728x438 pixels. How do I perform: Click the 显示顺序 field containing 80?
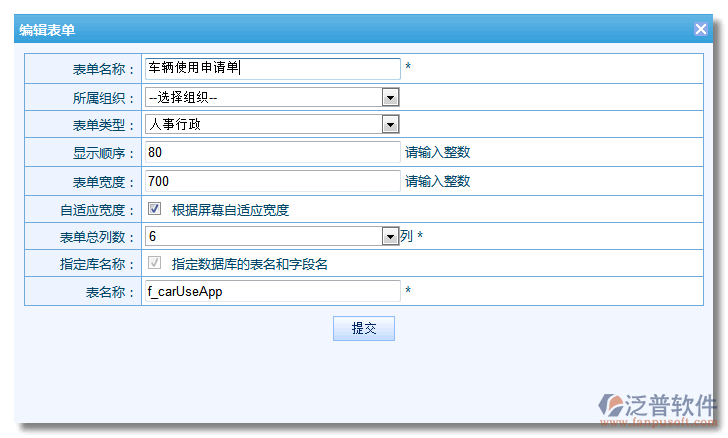271,153
